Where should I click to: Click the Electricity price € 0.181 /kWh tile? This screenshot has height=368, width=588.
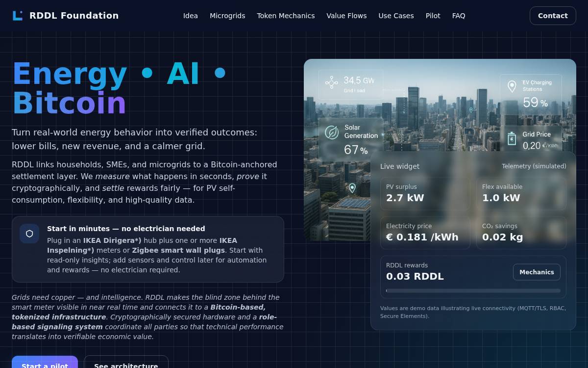click(425, 233)
